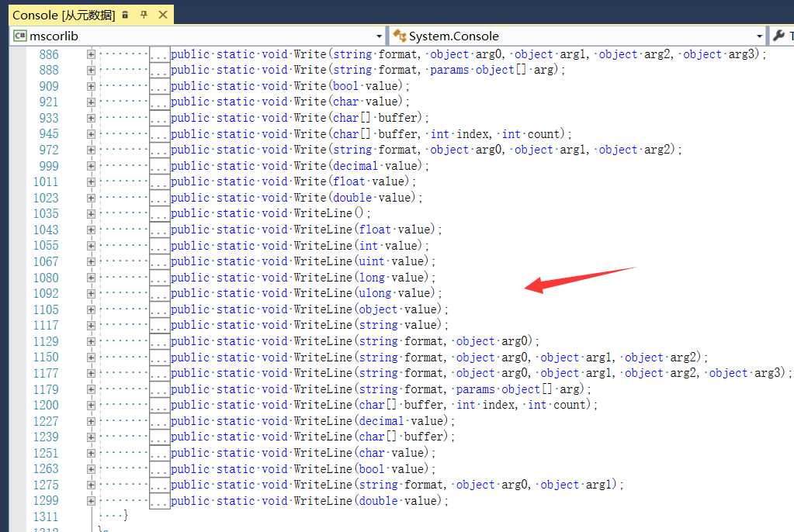The height and width of the screenshot is (532, 794).
Task: Expand collapsed region at line 945
Action: pyautogui.click(x=91, y=133)
